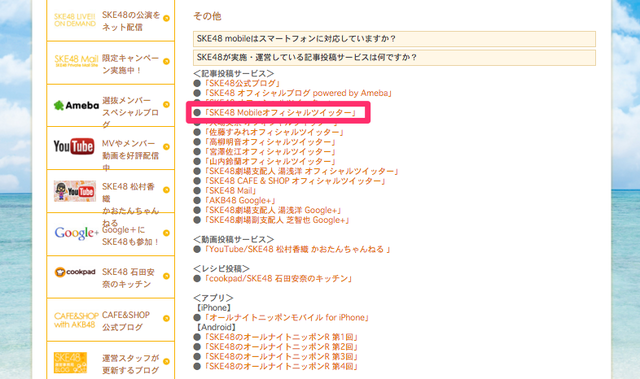
Task: Open 山内鈴蘭オフィシャルツイッター link
Action: point(270,162)
